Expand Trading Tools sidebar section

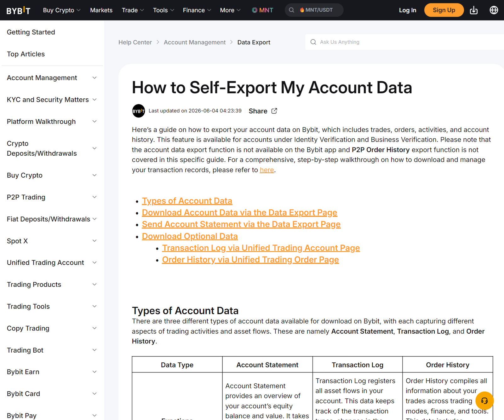(x=52, y=307)
